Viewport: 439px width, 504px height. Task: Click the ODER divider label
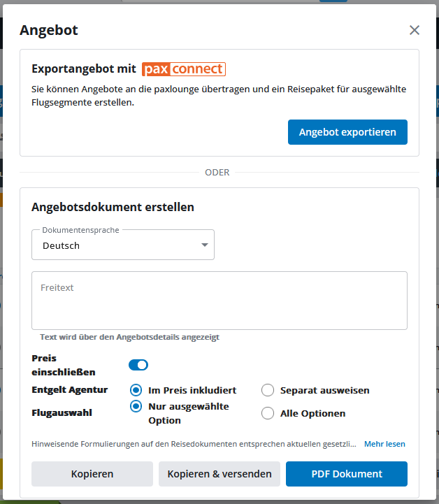click(217, 172)
